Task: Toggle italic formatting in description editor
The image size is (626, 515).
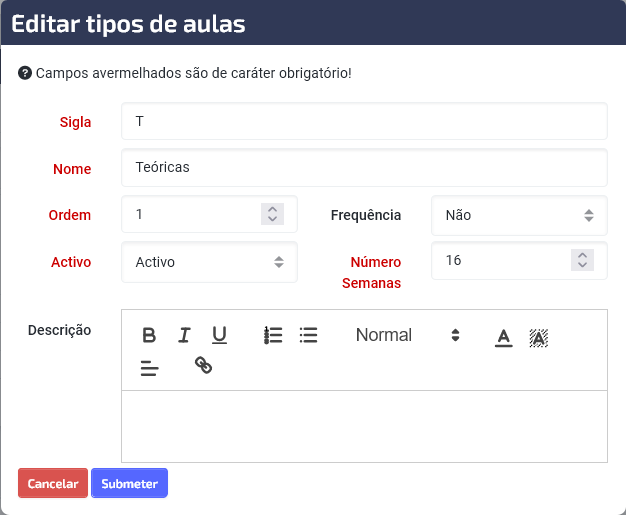Action: click(184, 335)
